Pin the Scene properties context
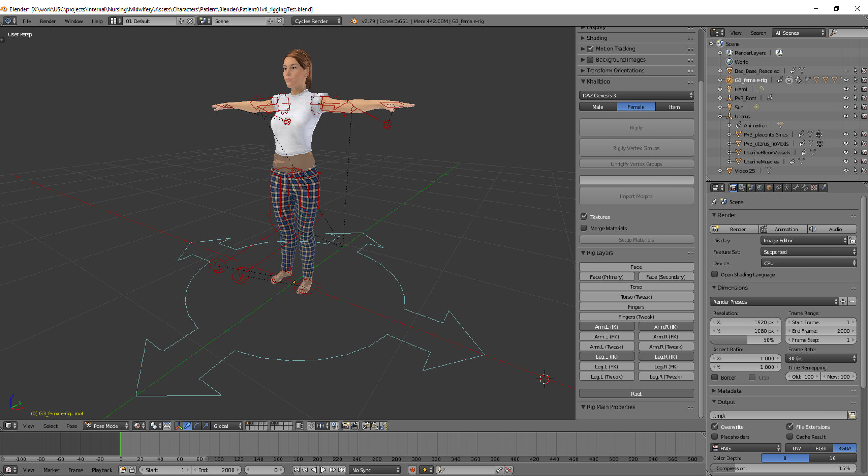Image resolution: width=868 pixels, height=476 pixels. pyautogui.click(x=714, y=202)
